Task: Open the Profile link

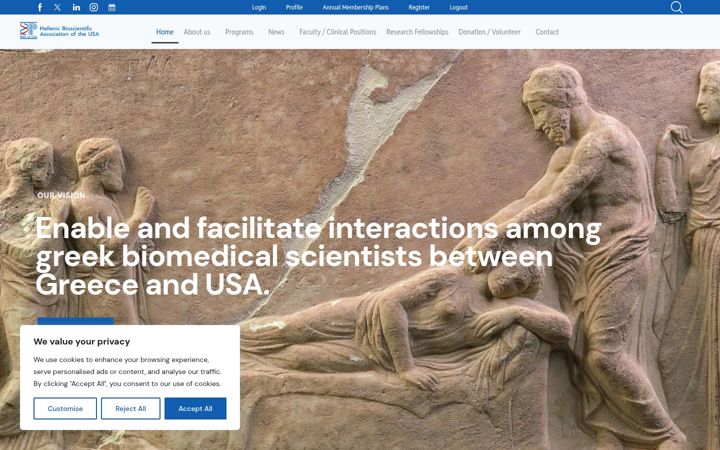Action: tap(294, 7)
